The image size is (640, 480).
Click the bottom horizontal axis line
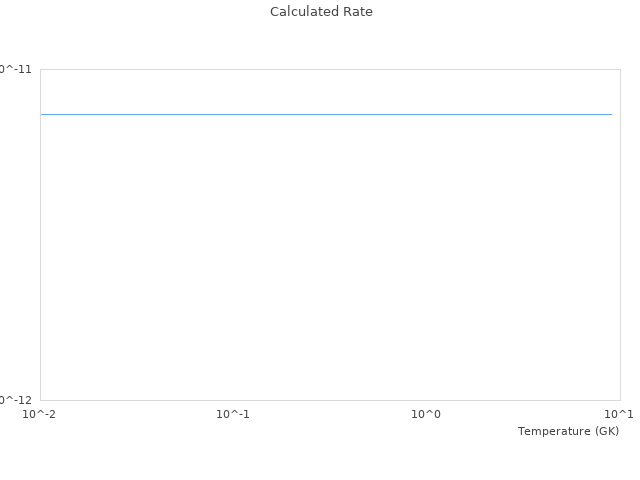point(330,400)
